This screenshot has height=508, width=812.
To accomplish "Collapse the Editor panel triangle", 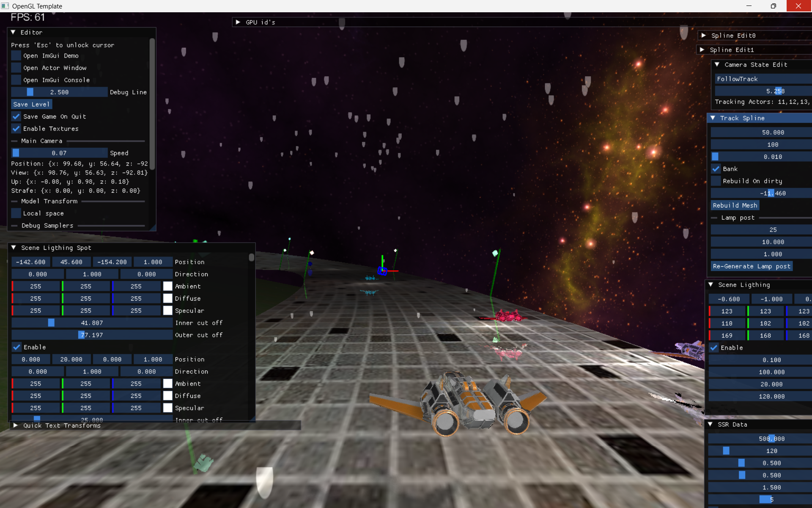I will click(13, 32).
